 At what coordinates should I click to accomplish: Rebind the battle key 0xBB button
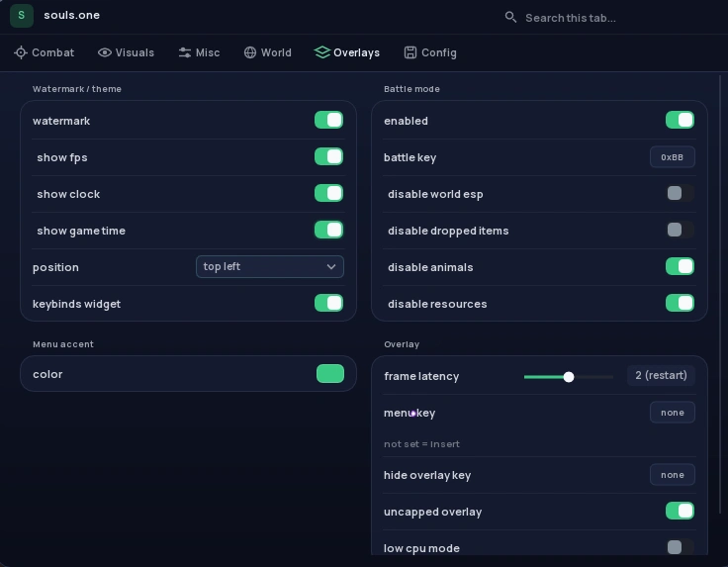click(673, 157)
